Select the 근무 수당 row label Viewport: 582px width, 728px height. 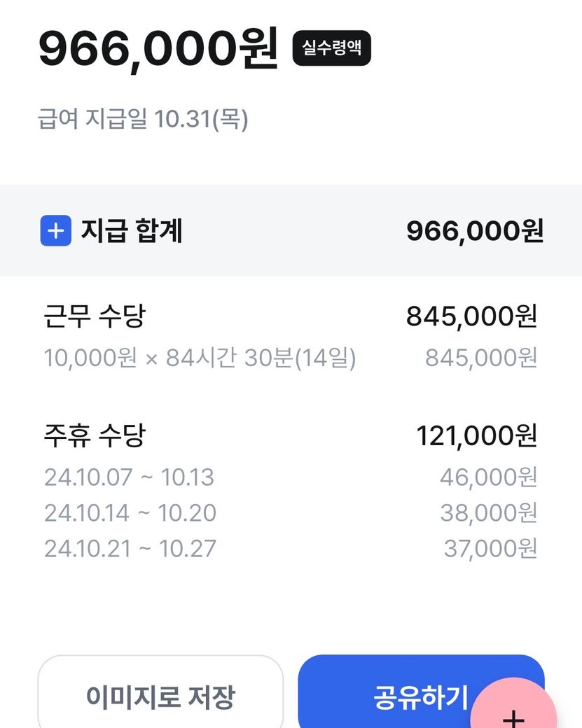[x=94, y=317]
